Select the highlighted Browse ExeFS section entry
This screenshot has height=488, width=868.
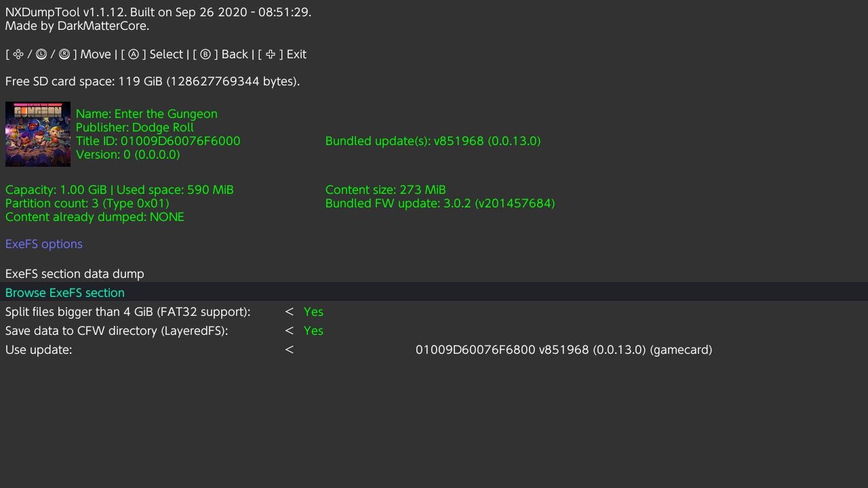pos(434,292)
